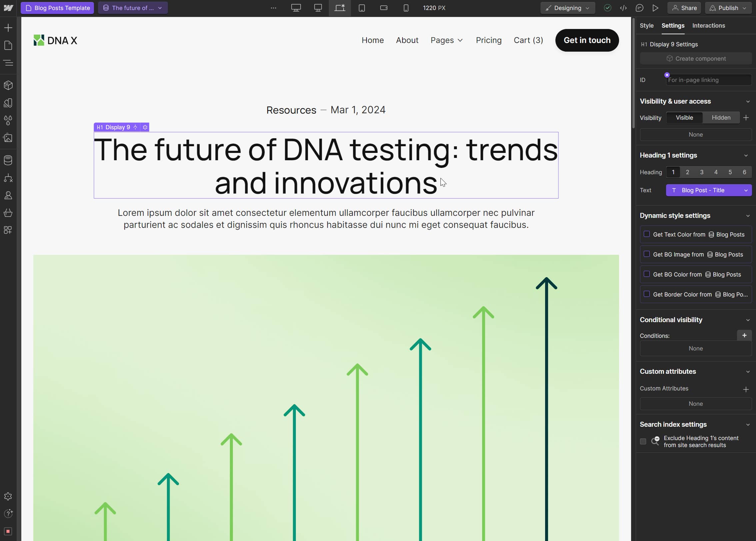Set visibility to Visible

[x=684, y=118]
